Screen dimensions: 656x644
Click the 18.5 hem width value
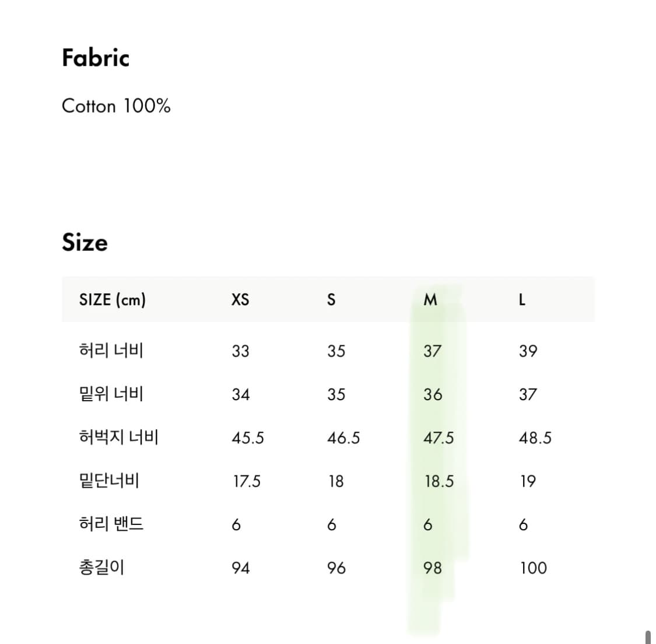(x=439, y=482)
